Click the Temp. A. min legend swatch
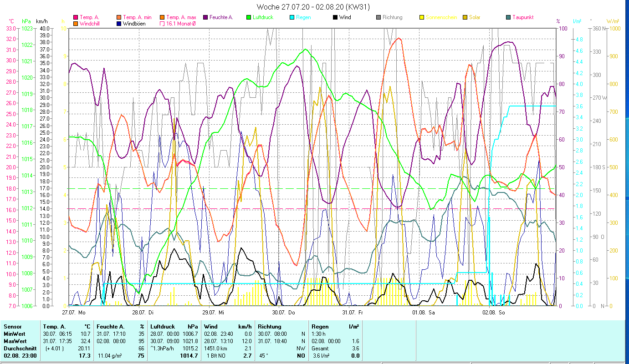 119,17
